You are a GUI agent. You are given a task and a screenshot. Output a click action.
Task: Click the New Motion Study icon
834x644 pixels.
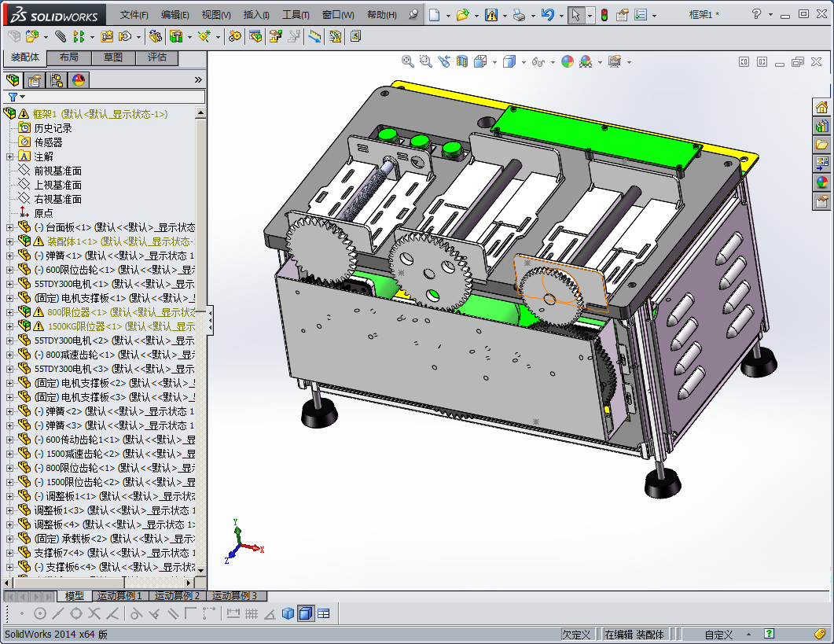pos(234,36)
